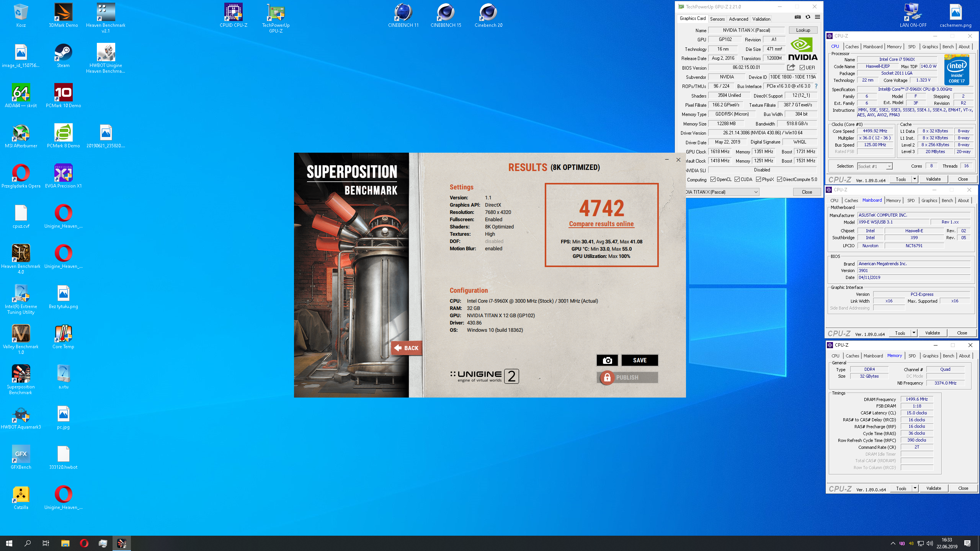Open the Windows Start menu
This screenshot has width=980, height=551.
tap(9, 543)
